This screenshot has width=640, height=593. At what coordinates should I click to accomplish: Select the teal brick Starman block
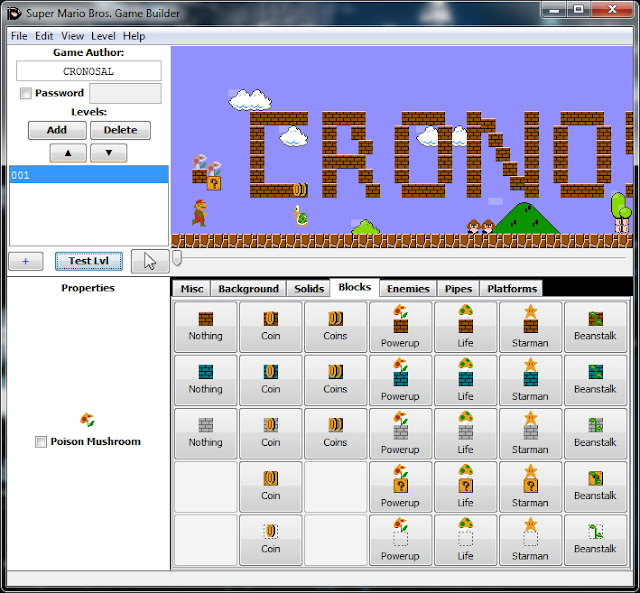coord(530,380)
